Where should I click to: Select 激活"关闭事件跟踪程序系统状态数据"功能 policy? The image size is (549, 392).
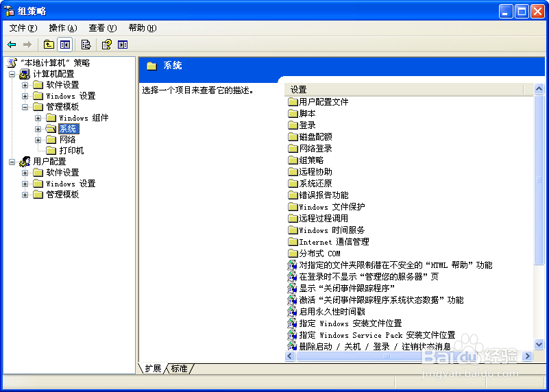(x=381, y=300)
